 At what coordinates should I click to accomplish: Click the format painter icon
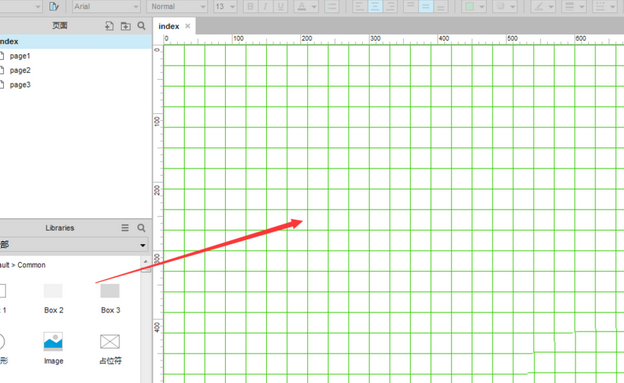pos(54,6)
